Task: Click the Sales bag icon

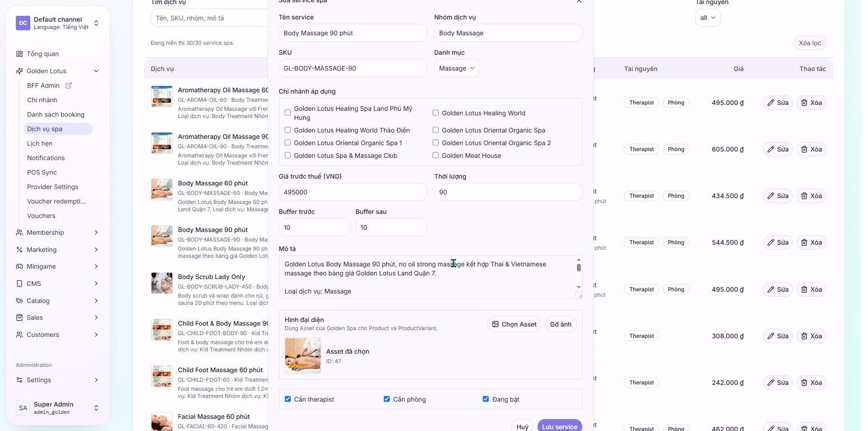Action: pyautogui.click(x=19, y=317)
